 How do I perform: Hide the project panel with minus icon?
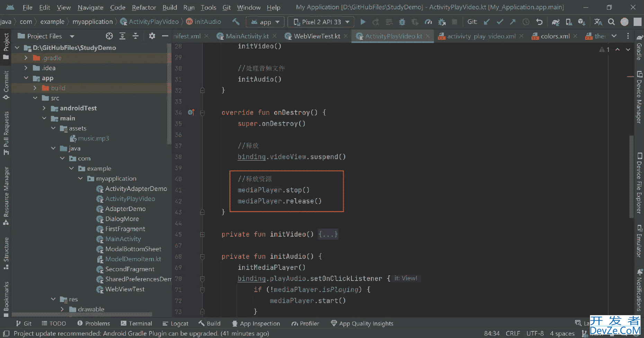165,36
